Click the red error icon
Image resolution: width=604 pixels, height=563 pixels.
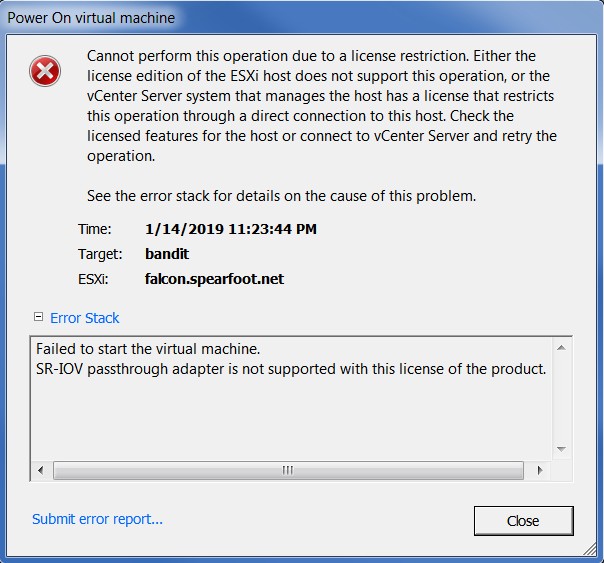46,70
